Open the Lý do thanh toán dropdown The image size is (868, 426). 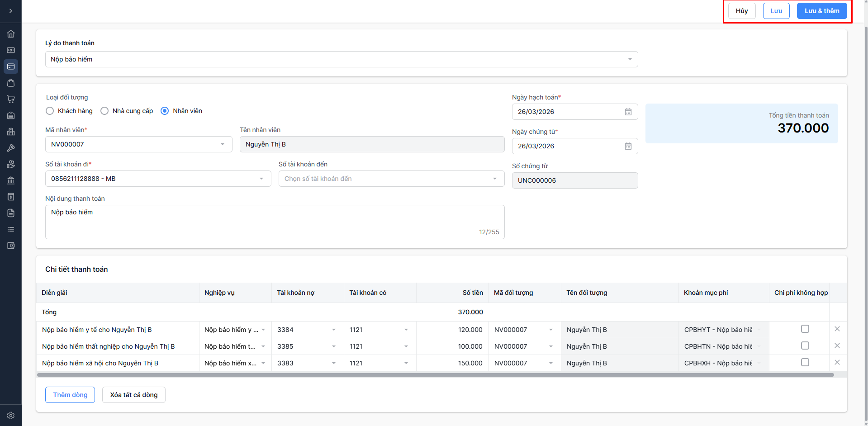(x=342, y=59)
